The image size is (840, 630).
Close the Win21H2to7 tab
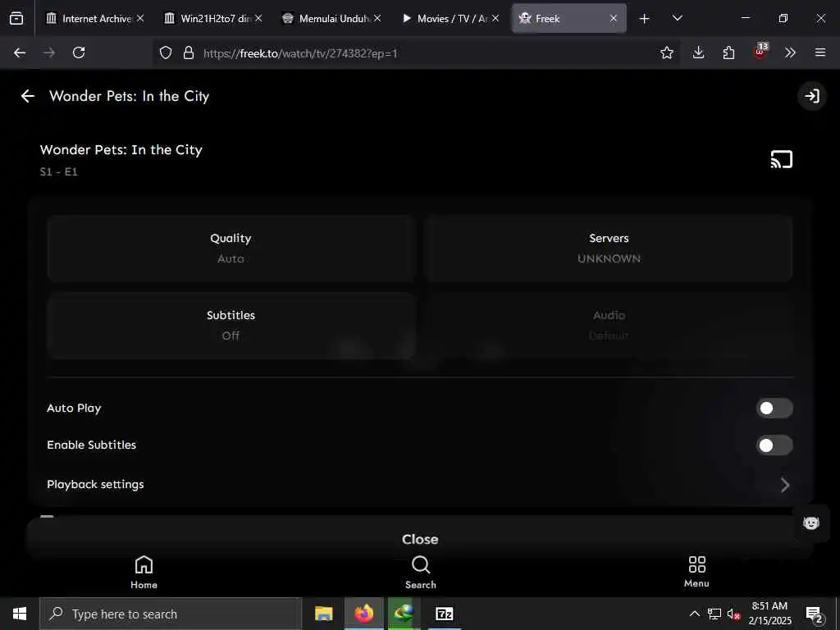pos(258,18)
